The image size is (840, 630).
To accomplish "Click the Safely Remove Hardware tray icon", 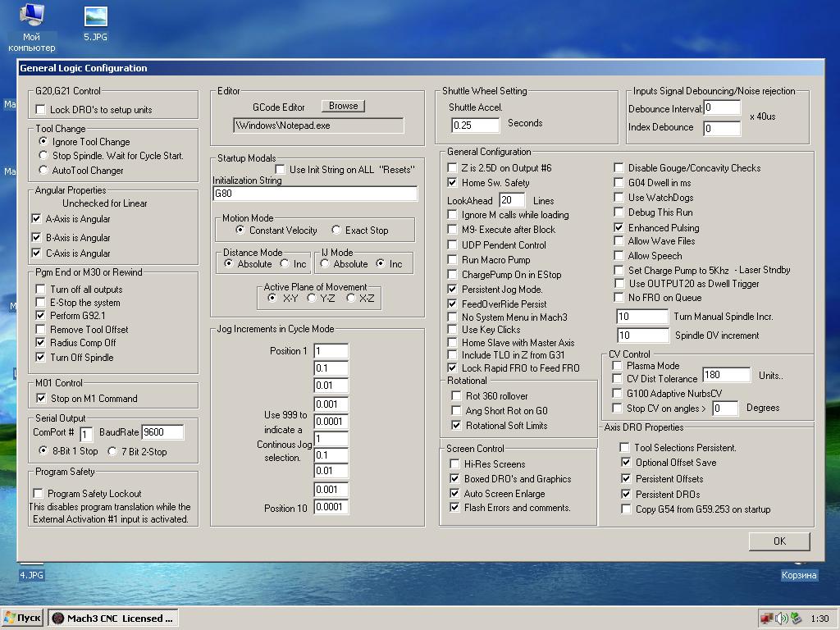I will (796, 618).
